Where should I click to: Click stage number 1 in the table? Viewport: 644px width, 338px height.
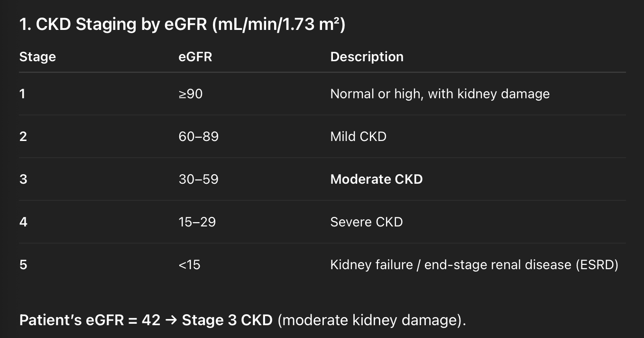[x=22, y=94]
